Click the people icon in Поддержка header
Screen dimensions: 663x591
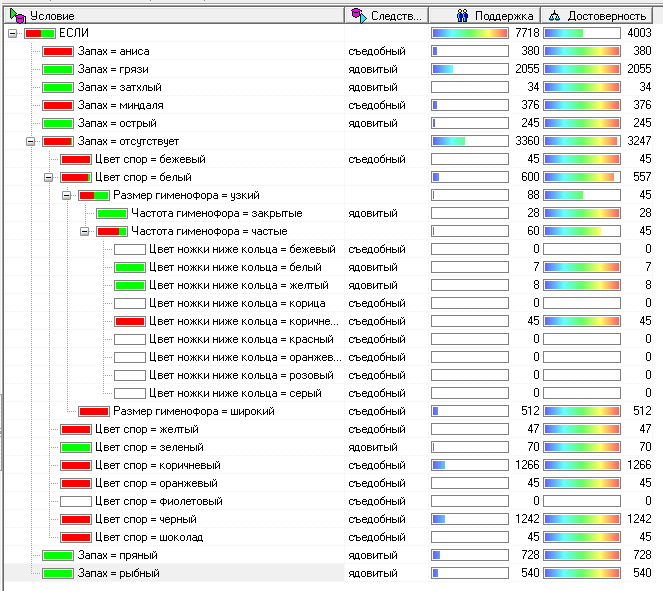[463, 15]
